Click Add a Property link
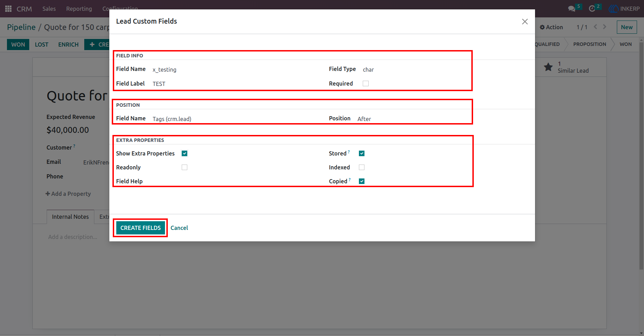Image resolution: width=644 pixels, height=336 pixels. click(x=68, y=194)
